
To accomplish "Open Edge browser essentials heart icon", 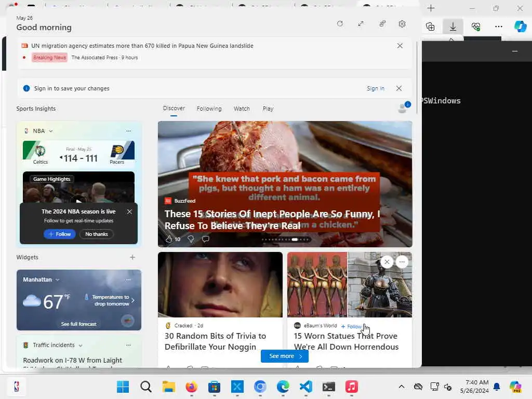I will pos(476,26).
